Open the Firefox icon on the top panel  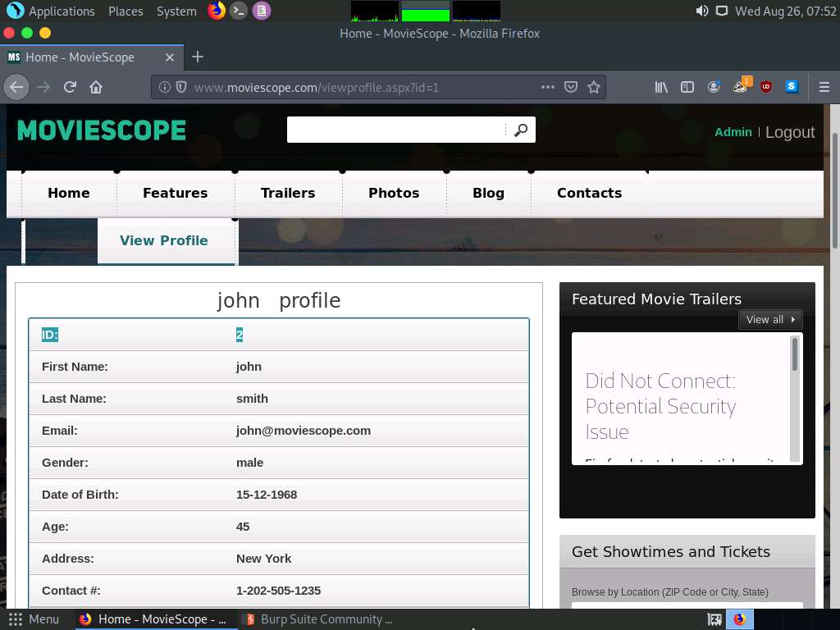(x=216, y=11)
